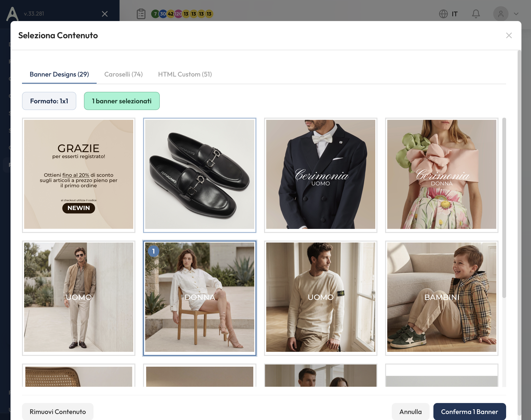Select the Cerimonia DONNA banner
The image size is (531, 420).
pyautogui.click(x=442, y=175)
